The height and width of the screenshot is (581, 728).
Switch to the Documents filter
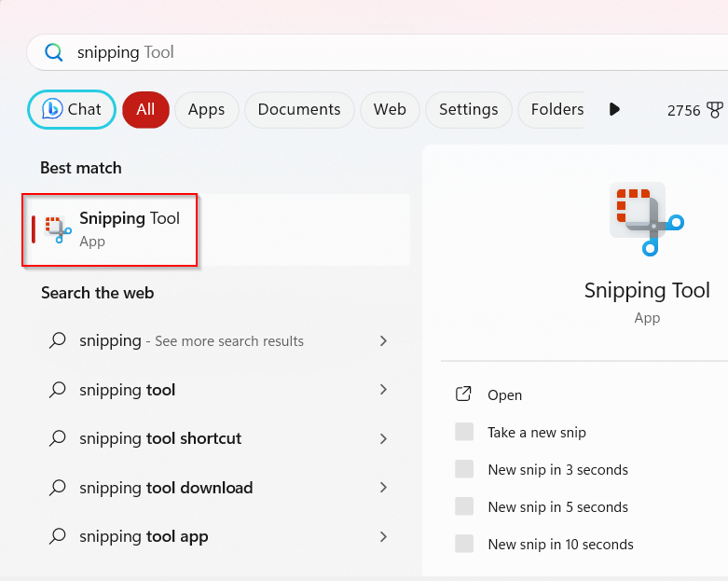point(299,110)
